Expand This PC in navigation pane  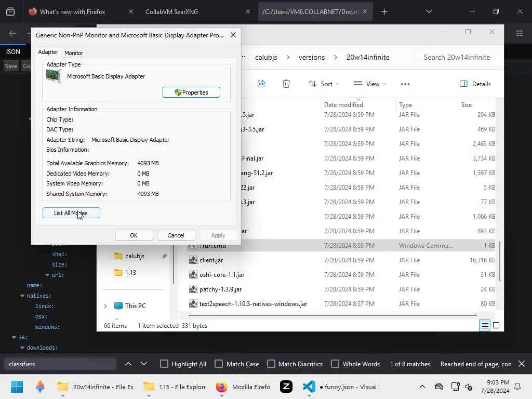[x=105, y=306]
